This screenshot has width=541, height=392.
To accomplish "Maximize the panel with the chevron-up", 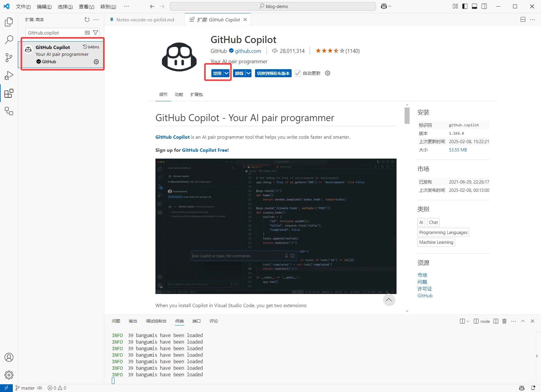I will pos(523,321).
